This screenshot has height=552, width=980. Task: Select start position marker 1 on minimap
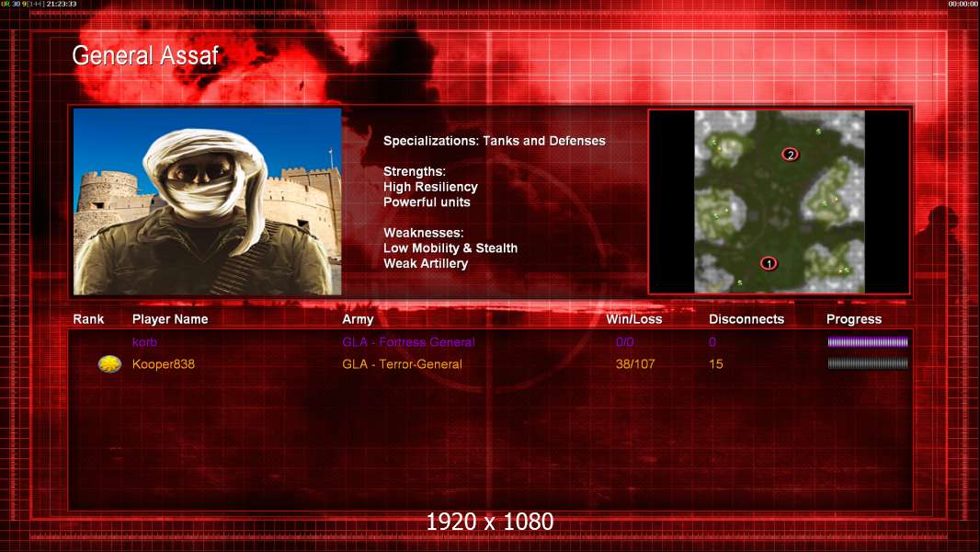769,263
